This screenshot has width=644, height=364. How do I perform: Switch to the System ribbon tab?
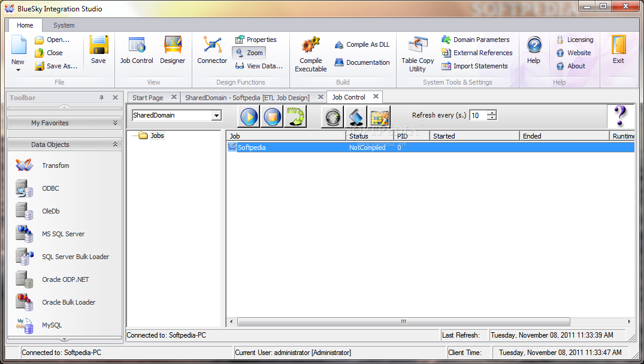pos(64,26)
